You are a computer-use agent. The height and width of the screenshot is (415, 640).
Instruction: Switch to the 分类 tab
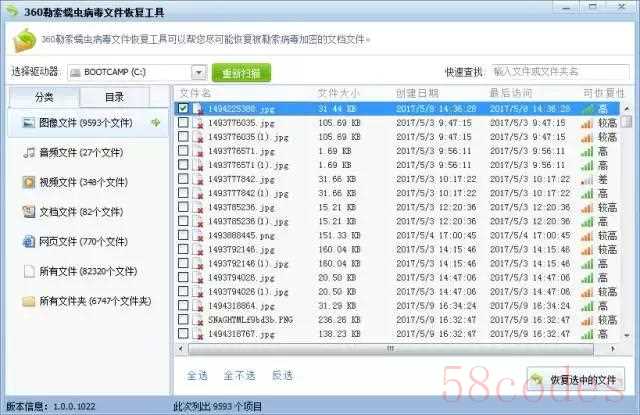click(x=44, y=97)
